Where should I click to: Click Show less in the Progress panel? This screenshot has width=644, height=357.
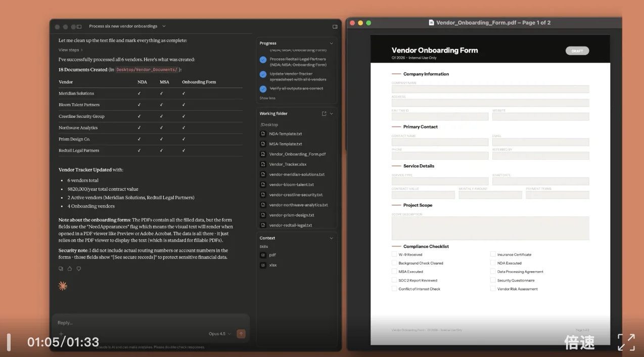[x=267, y=98]
